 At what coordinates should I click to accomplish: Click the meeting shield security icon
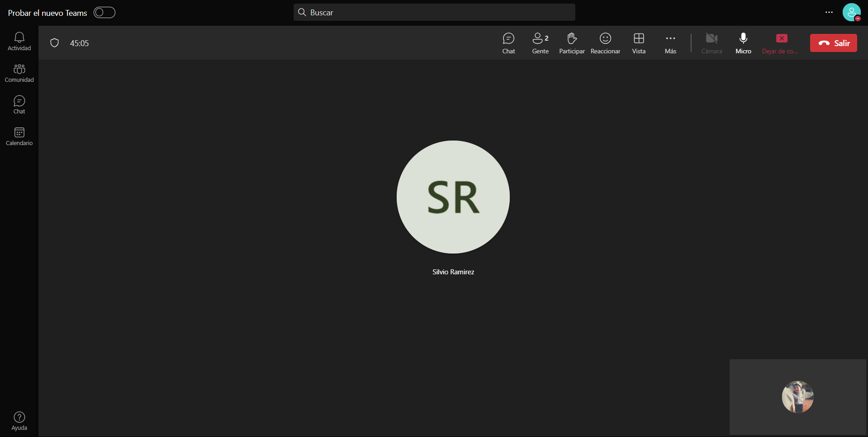click(x=55, y=43)
